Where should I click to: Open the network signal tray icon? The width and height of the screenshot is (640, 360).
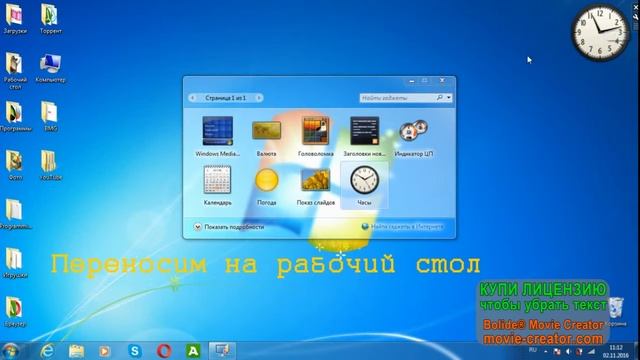tap(591, 351)
